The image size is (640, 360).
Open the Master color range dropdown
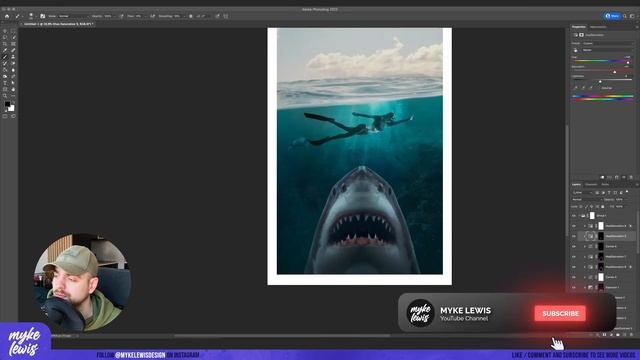coord(608,50)
